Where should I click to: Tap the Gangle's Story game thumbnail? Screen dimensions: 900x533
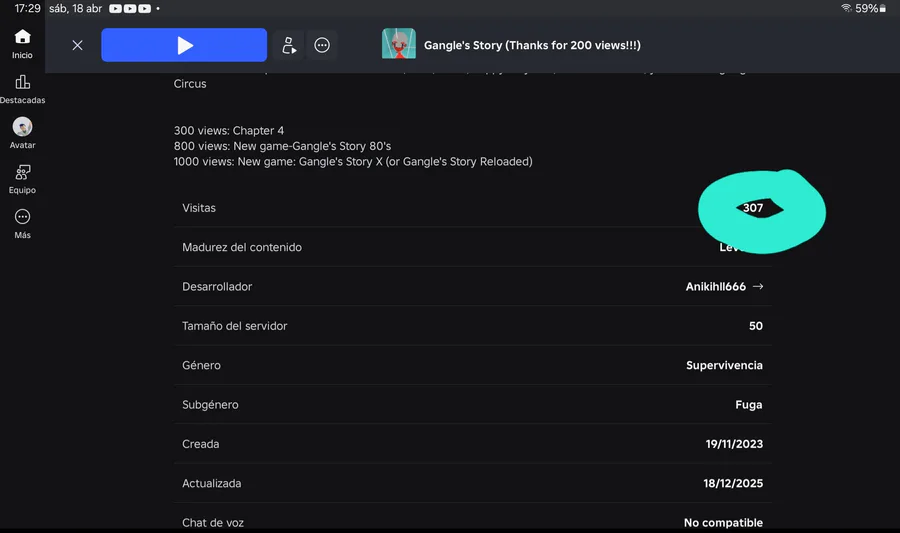pos(399,44)
